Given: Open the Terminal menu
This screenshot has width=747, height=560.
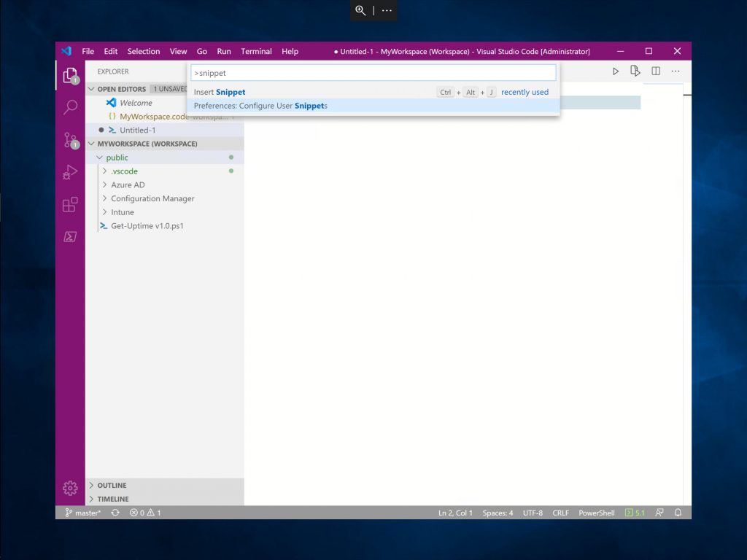Looking at the screenshot, I should (256, 52).
